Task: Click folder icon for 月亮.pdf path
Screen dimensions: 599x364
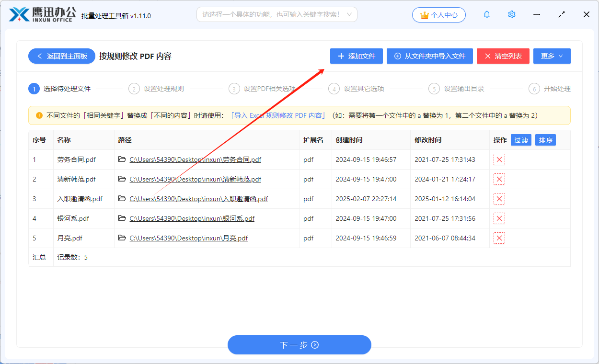Action: click(x=122, y=238)
